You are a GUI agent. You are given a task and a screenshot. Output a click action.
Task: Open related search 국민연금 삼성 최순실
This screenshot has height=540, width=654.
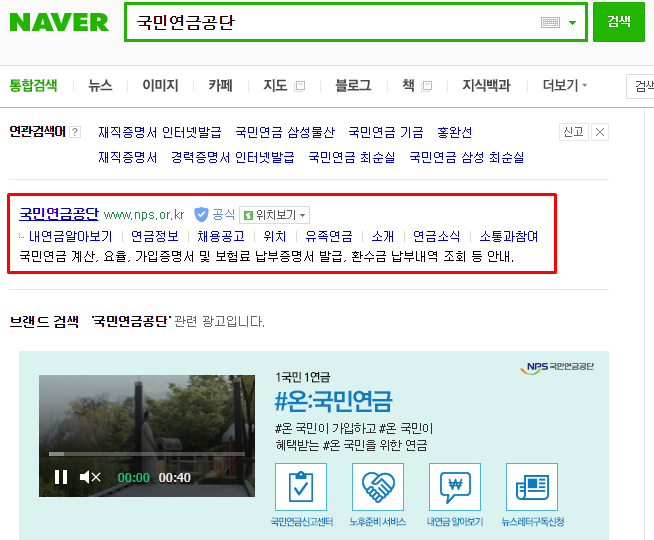467,157
